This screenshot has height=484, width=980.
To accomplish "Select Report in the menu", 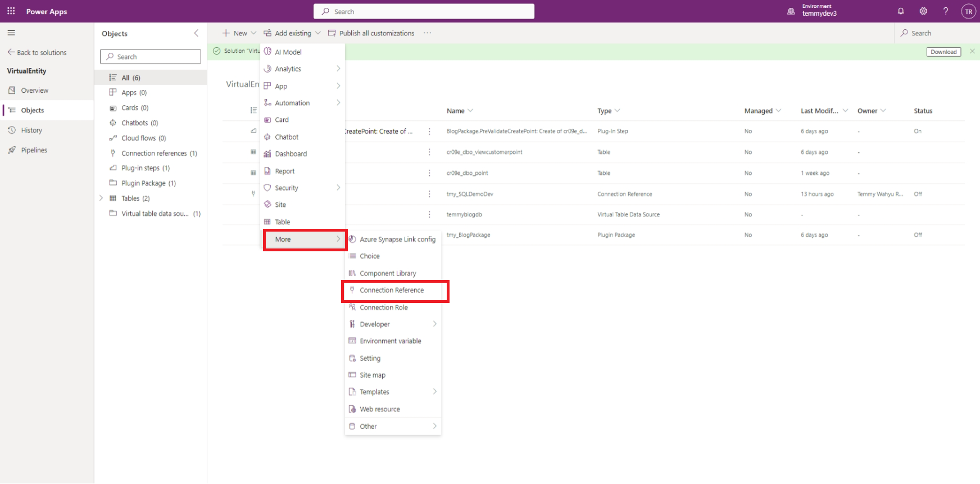I will [303, 171].
